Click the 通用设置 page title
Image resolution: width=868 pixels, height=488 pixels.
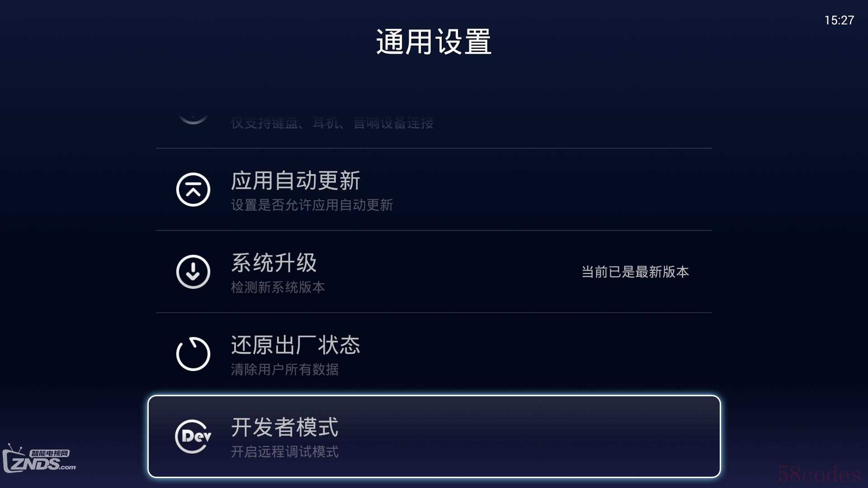[x=434, y=42]
